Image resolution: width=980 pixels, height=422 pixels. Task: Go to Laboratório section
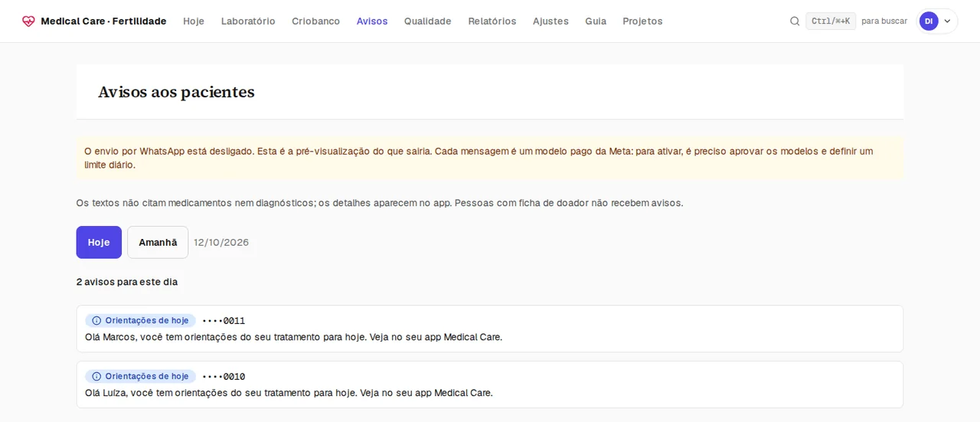(x=248, y=21)
